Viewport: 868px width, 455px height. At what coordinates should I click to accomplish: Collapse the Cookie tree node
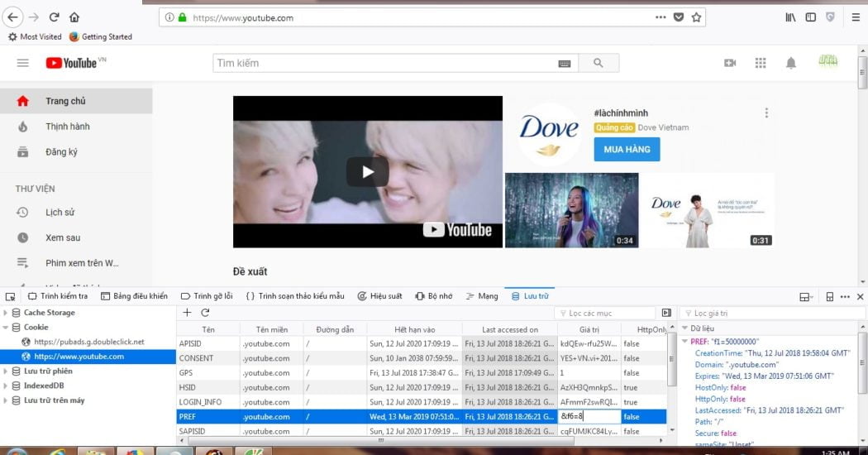pos(6,328)
